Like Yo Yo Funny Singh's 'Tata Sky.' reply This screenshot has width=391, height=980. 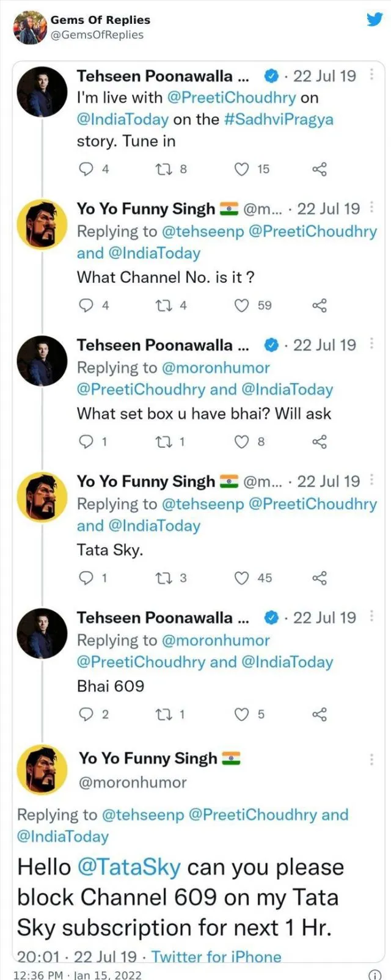(241, 578)
